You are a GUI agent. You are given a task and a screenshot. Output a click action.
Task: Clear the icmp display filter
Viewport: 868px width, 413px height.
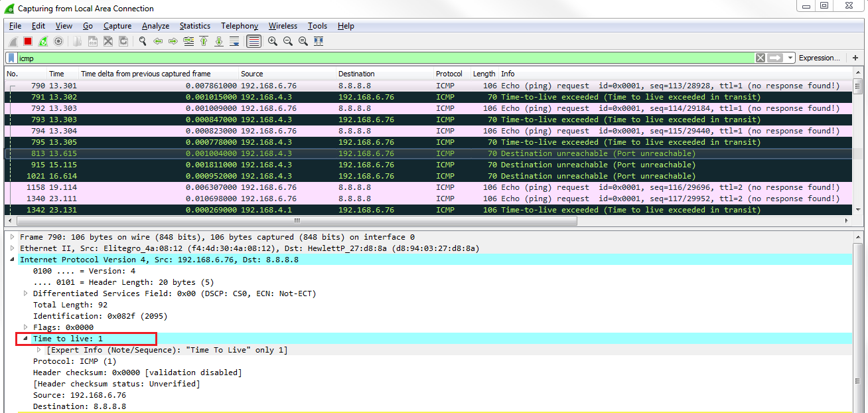point(760,58)
